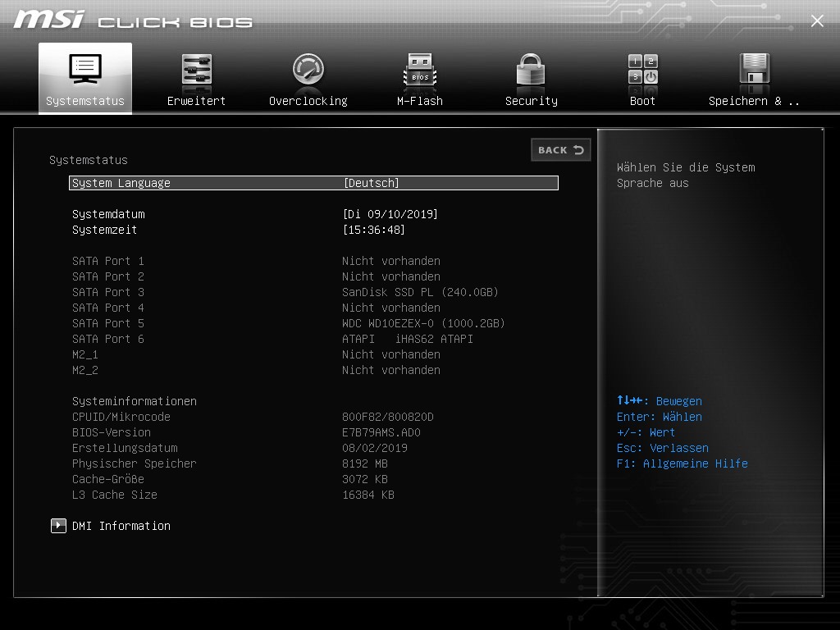Screen dimensions: 840x630
Task: Click the 08/02/2019 build date value
Action: point(374,447)
